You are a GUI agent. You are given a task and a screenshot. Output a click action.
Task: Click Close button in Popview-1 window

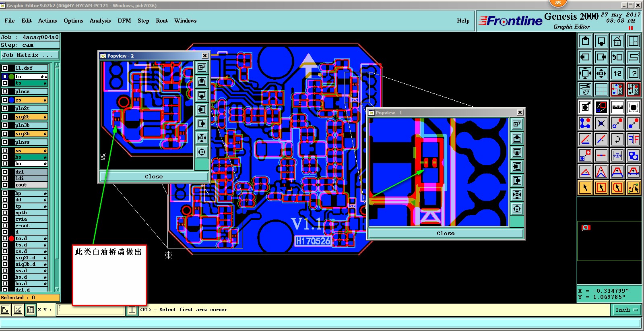coord(446,233)
